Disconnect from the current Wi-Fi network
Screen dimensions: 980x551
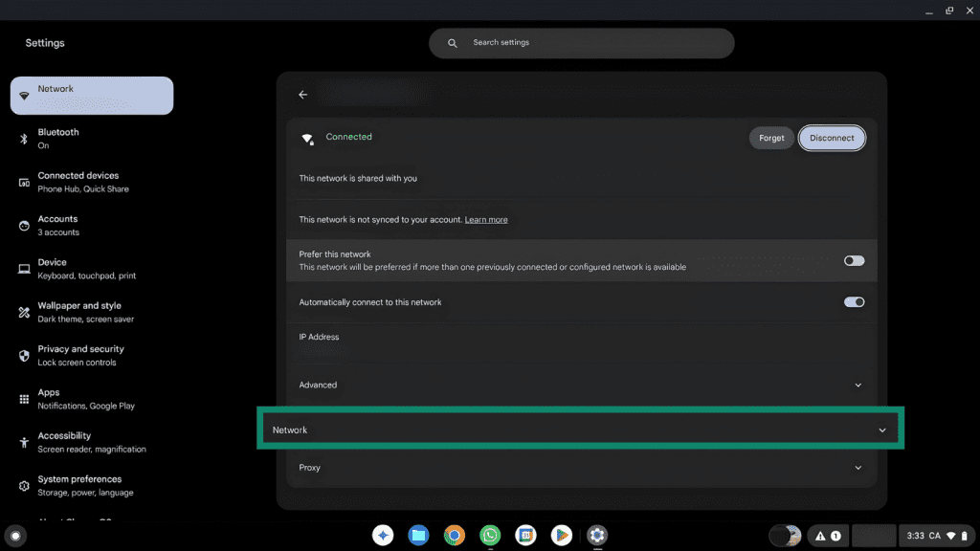832,138
